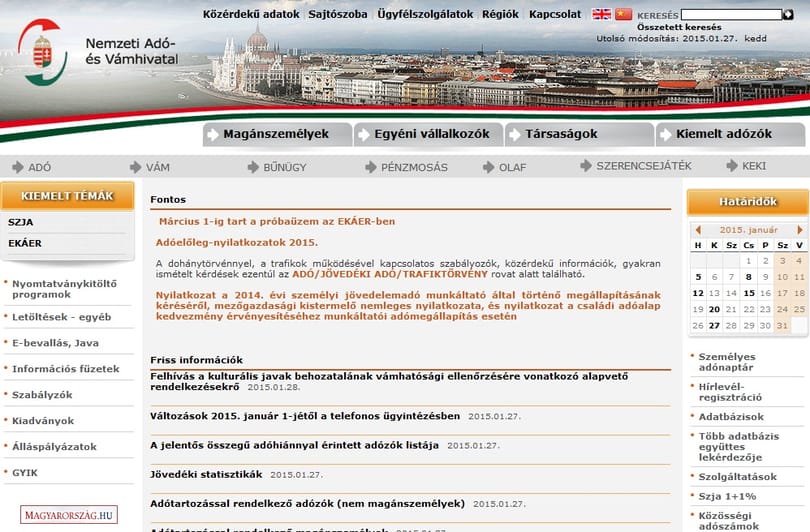Viewport: 810px width, 532px height.
Task: Click the Nemzeti Adó- és Vámhivatal logo
Action: click(43, 52)
